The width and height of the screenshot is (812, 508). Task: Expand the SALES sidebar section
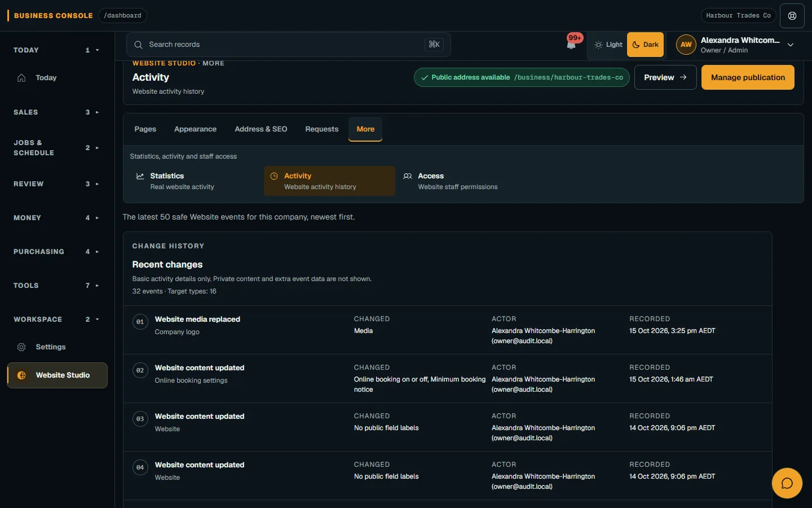[57, 112]
